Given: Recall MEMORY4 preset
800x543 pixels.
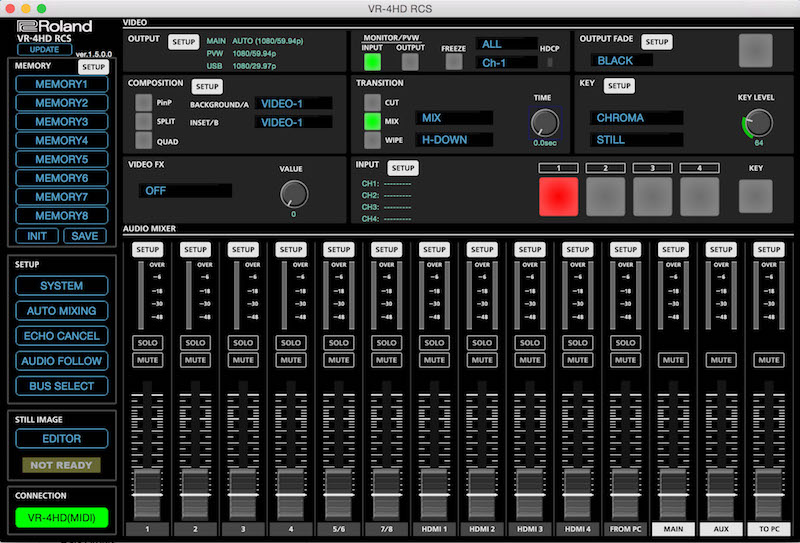Looking at the screenshot, I should tap(62, 140).
